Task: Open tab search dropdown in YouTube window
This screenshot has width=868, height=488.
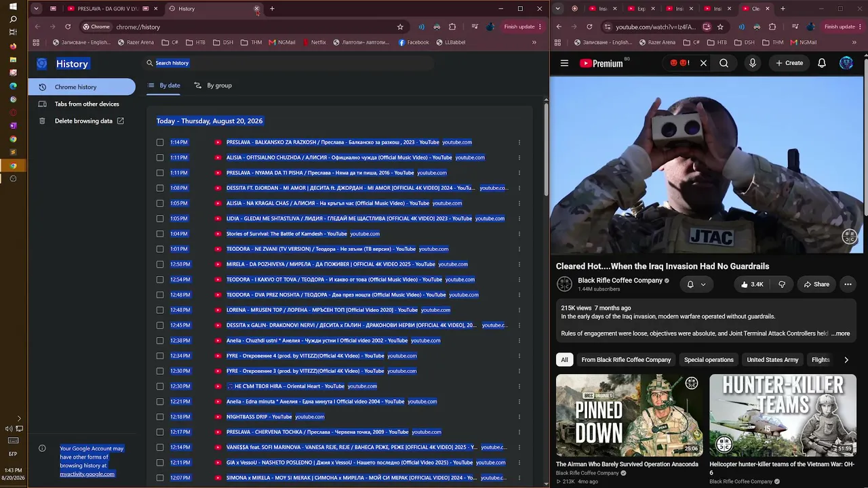Action: pos(557,9)
